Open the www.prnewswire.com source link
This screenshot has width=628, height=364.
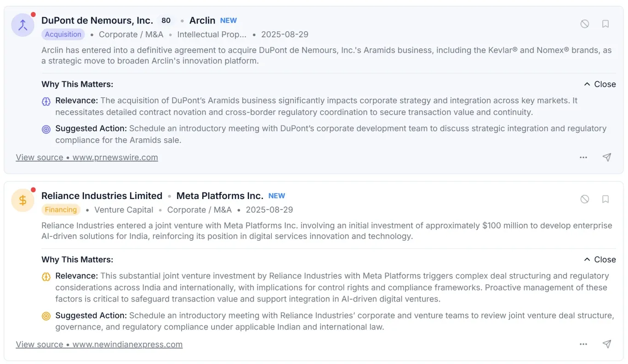(x=87, y=157)
